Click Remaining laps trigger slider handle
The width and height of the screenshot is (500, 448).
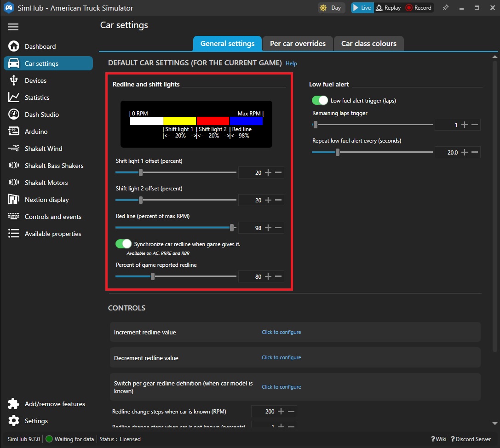316,124
